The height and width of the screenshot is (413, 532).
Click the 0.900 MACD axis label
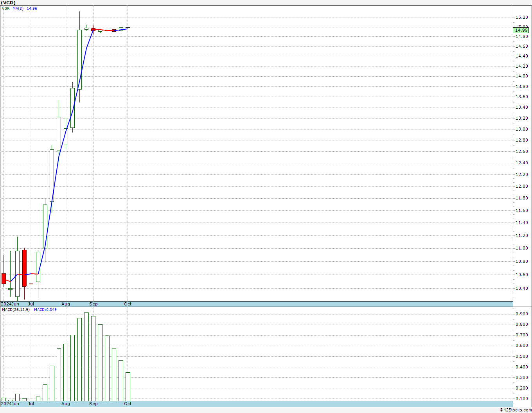click(x=521, y=314)
